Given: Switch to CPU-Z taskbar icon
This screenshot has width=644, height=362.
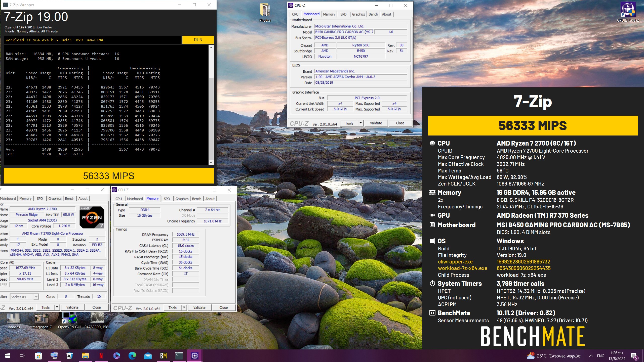Looking at the screenshot, I should (195, 356).
